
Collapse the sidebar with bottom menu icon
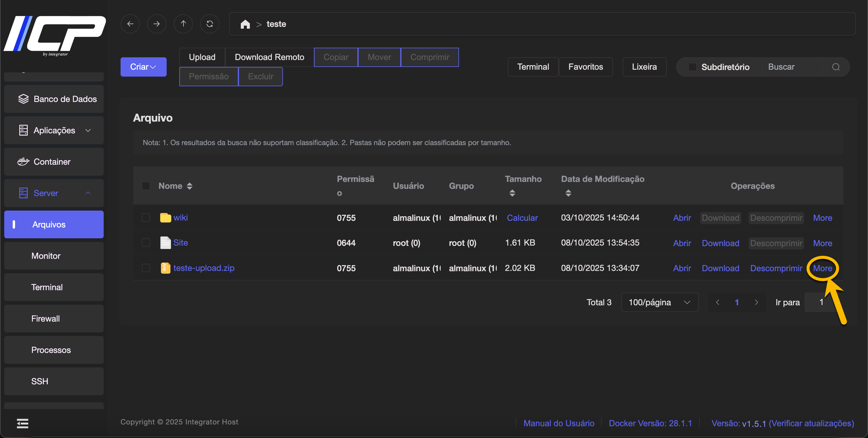[23, 423]
